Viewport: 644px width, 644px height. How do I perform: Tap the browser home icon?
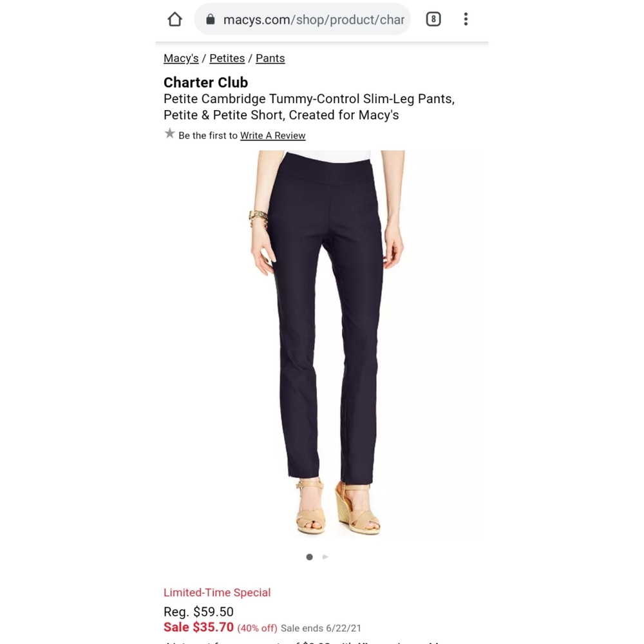[x=175, y=19]
